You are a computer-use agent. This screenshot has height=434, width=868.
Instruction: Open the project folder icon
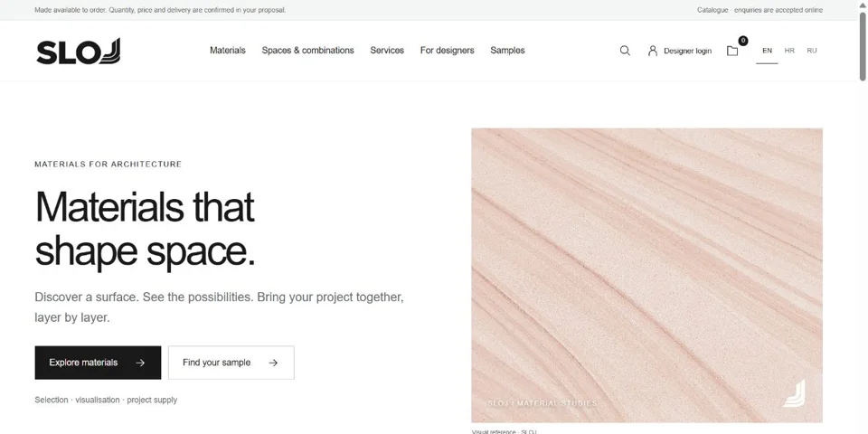732,51
